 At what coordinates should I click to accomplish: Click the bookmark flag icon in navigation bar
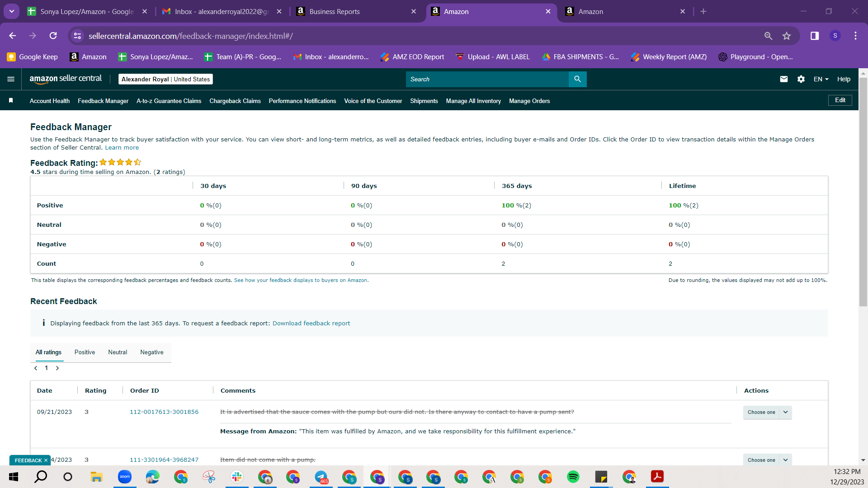[11, 100]
